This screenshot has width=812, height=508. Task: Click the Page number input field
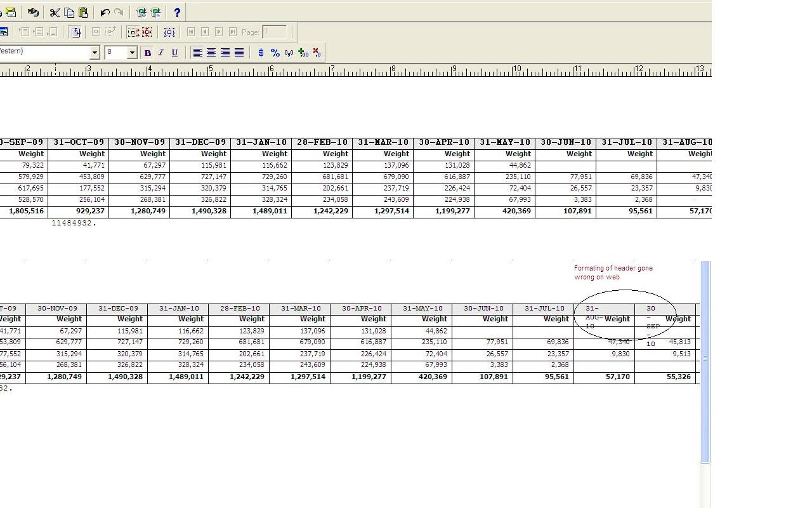tap(274, 32)
